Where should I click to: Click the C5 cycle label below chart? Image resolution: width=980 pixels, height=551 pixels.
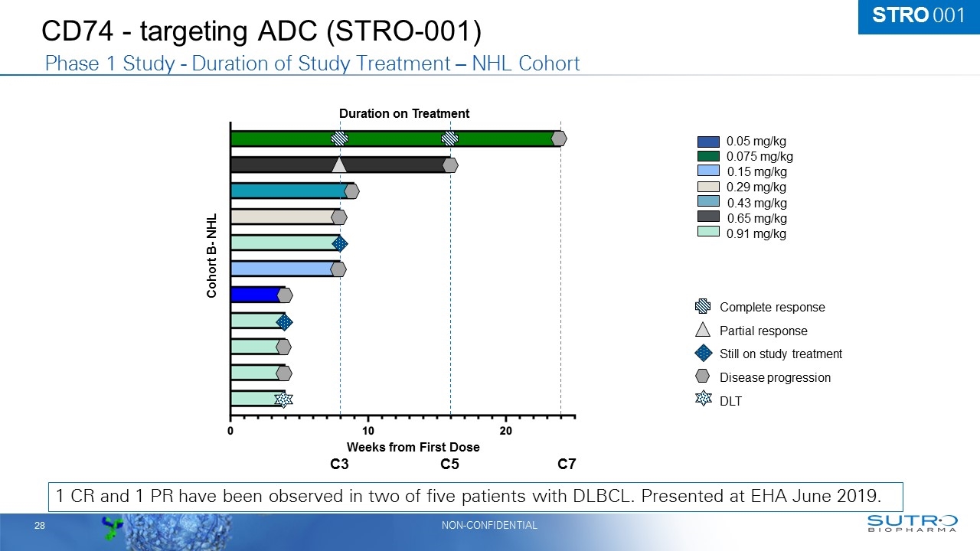[x=450, y=465]
